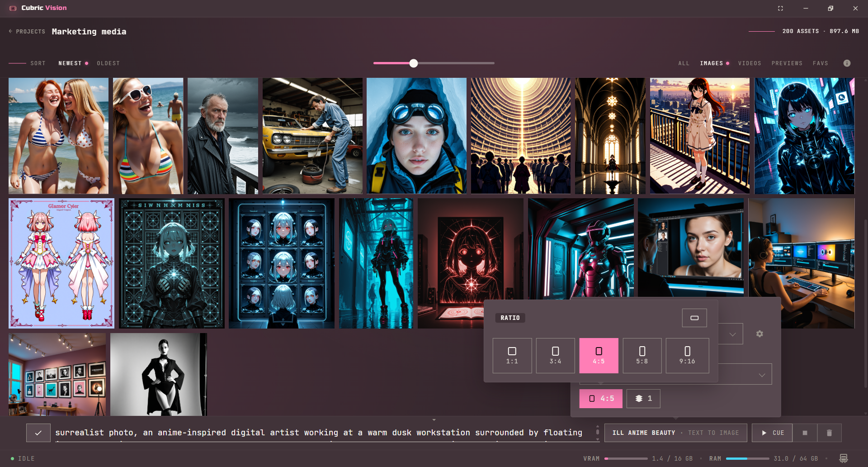The height and width of the screenshot is (467, 868).
Task: Click the VRAM usage bar
Action: (x=626, y=458)
